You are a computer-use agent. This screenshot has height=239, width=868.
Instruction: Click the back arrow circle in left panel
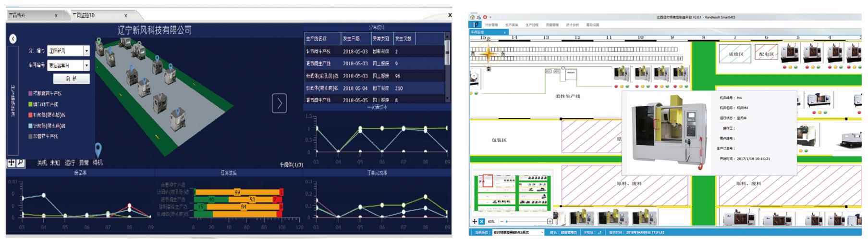pos(13,39)
